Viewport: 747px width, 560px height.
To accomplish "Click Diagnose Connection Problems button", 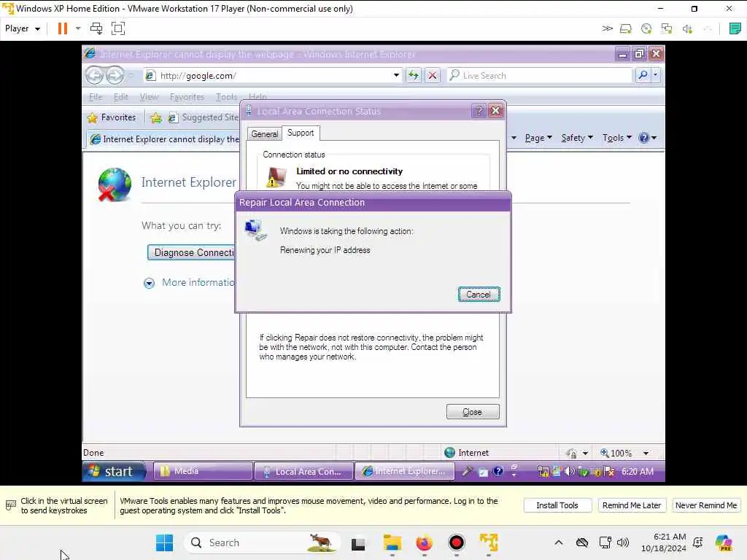I will (x=191, y=252).
